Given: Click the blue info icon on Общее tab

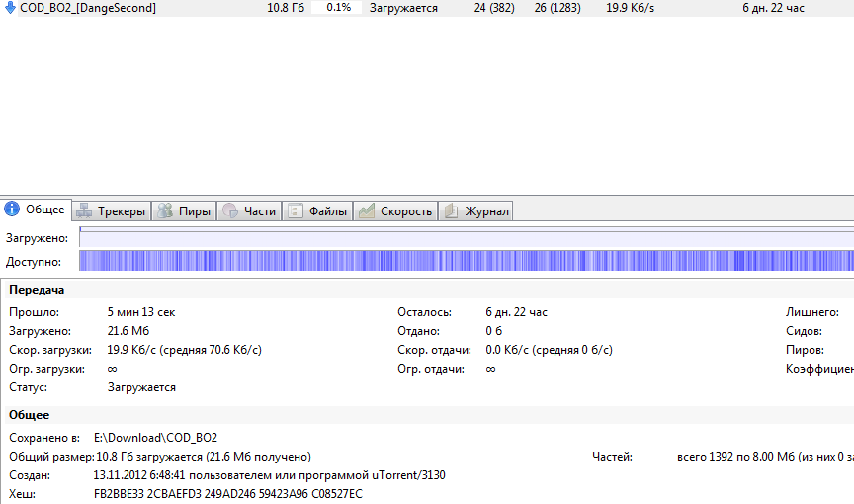Looking at the screenshot, I should (x=12, y=209).
